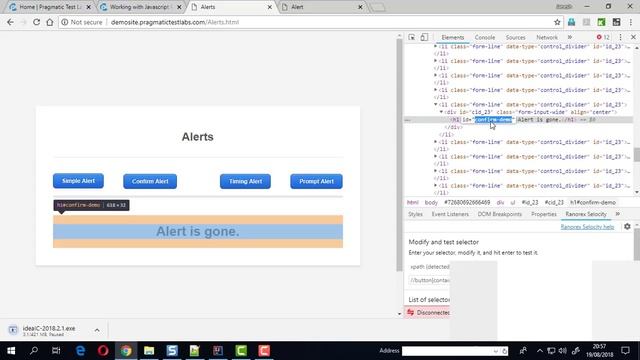640x360 pixels.
Task: Select the 'Alert is gone.' heading text
Action: [x=198, y=231]
